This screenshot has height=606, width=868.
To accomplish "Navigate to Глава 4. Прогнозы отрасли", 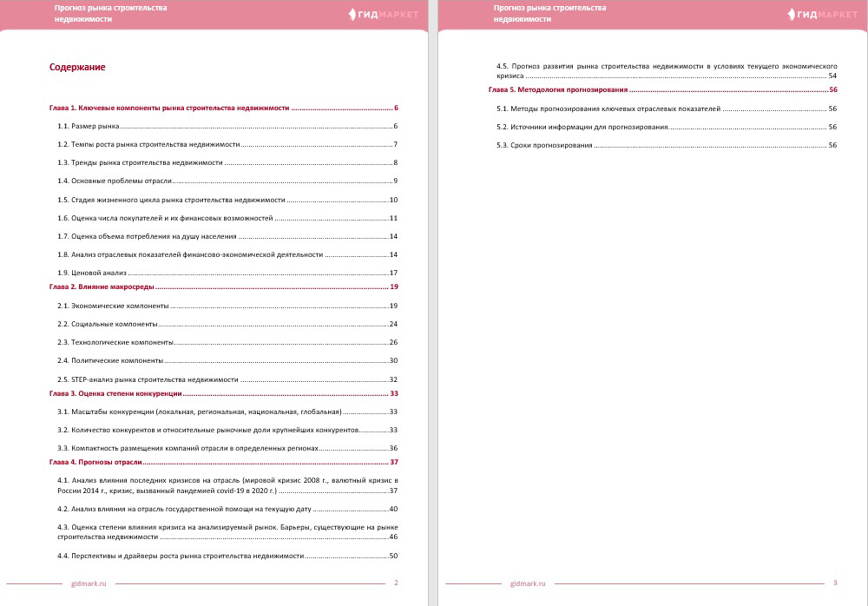I will click(x=95, y=462).
